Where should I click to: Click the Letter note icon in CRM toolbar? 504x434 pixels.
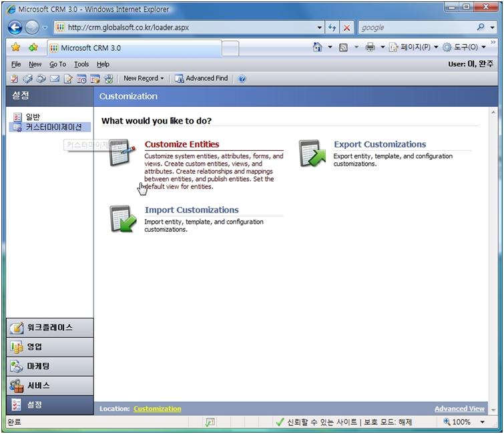pos(68,78)
